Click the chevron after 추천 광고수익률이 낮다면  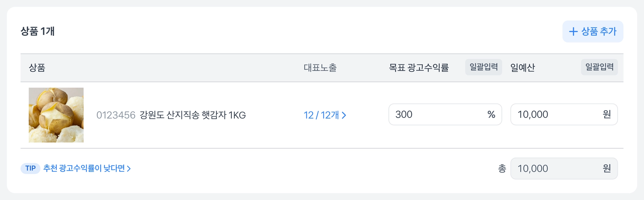point(129,169)
